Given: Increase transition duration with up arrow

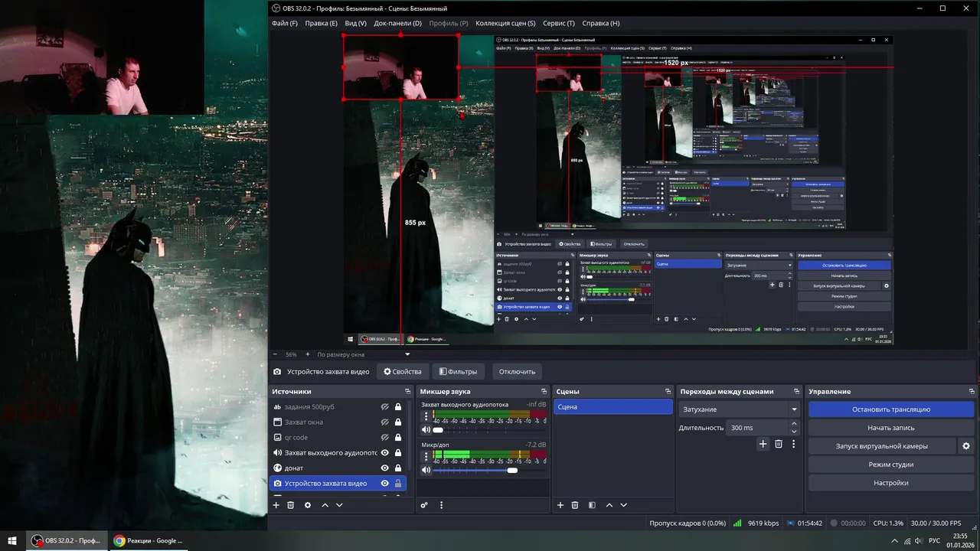Looking at the screenshot, I should [794, 424].
